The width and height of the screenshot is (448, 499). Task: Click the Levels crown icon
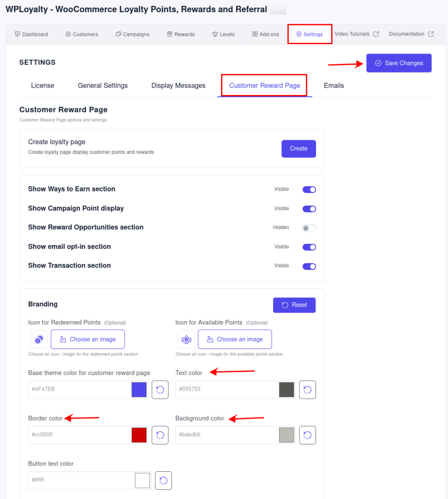click(215, 34)
